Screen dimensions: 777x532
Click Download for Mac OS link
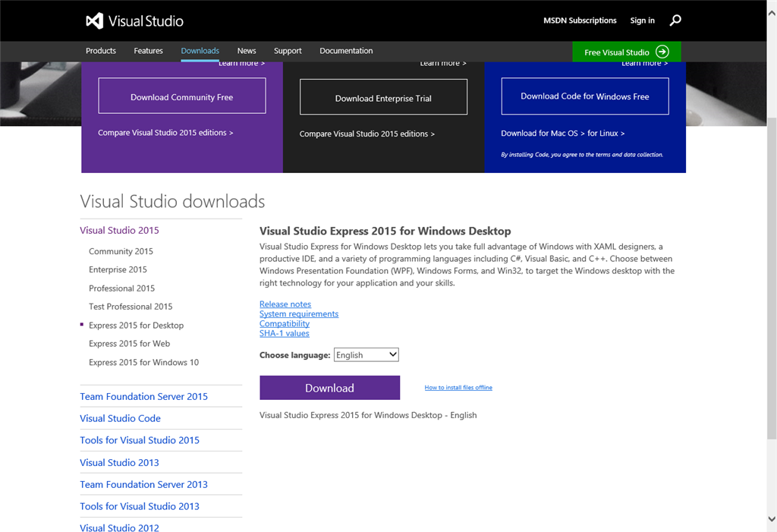coord(543,134)
